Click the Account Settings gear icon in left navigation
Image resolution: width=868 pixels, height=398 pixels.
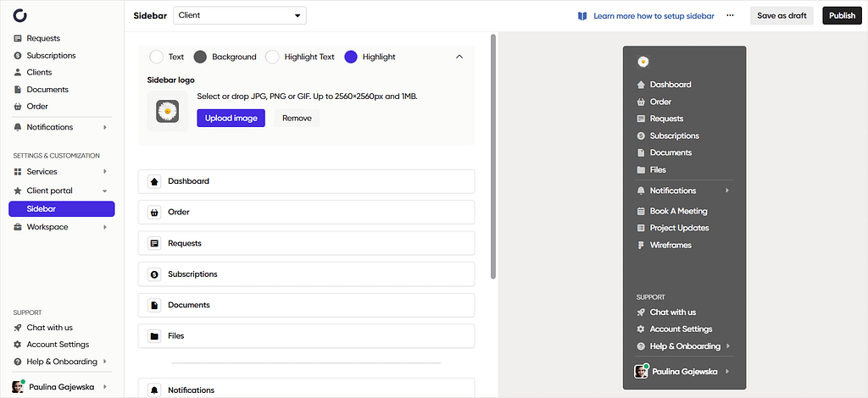point(18,345)
